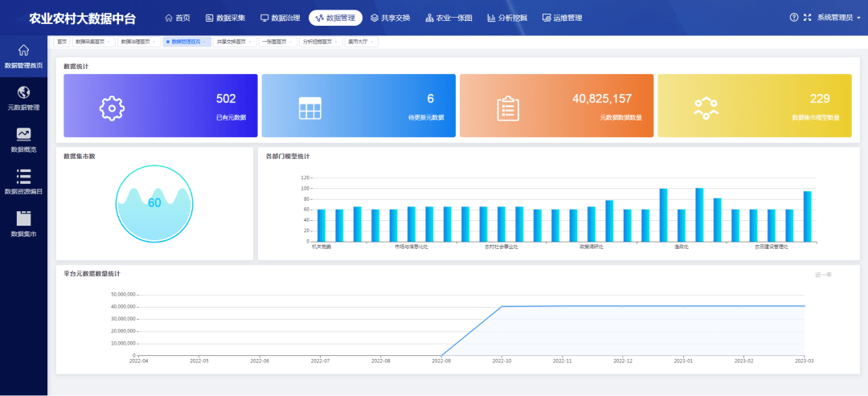Click the 农业农村大数据中台 title
The width and height of the screenshot is (868, 396).
(83, 18)
